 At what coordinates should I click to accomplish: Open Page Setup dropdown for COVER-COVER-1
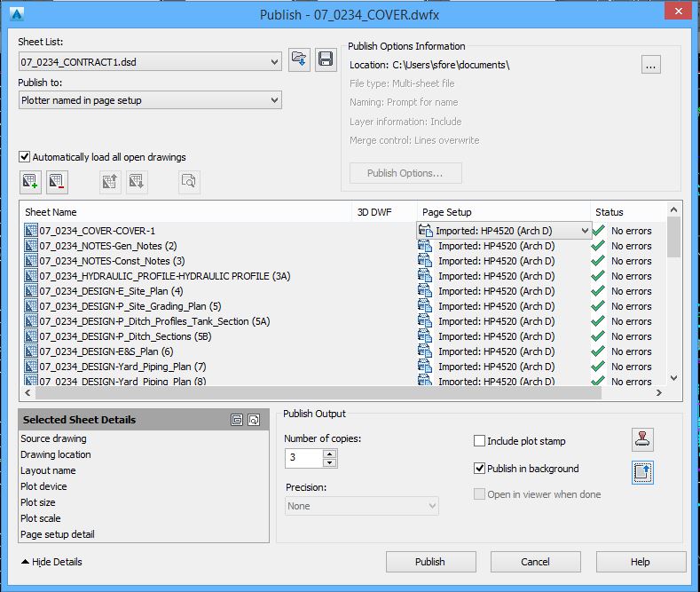(x=585, y=231)
